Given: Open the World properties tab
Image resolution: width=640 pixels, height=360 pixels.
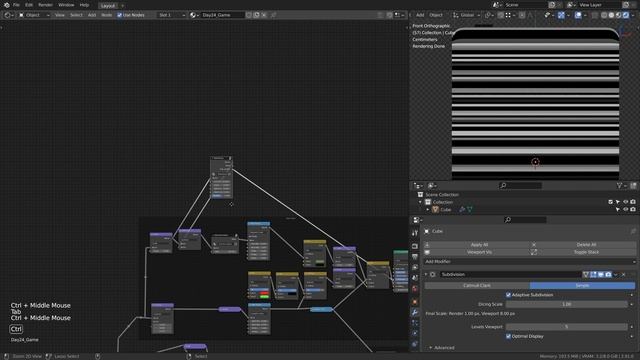Looking at the screenshot, I should click(415, 289).
